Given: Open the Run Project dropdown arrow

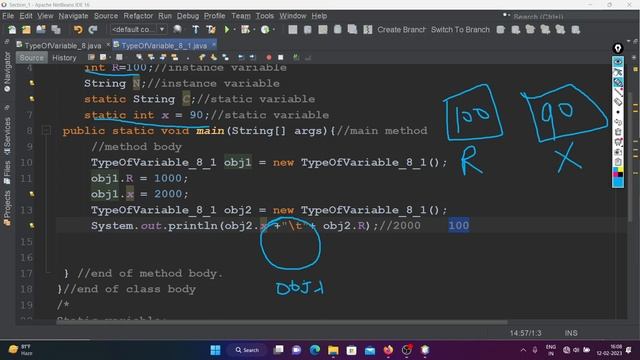Looking at the screenshot, I should tap(234, 29).
